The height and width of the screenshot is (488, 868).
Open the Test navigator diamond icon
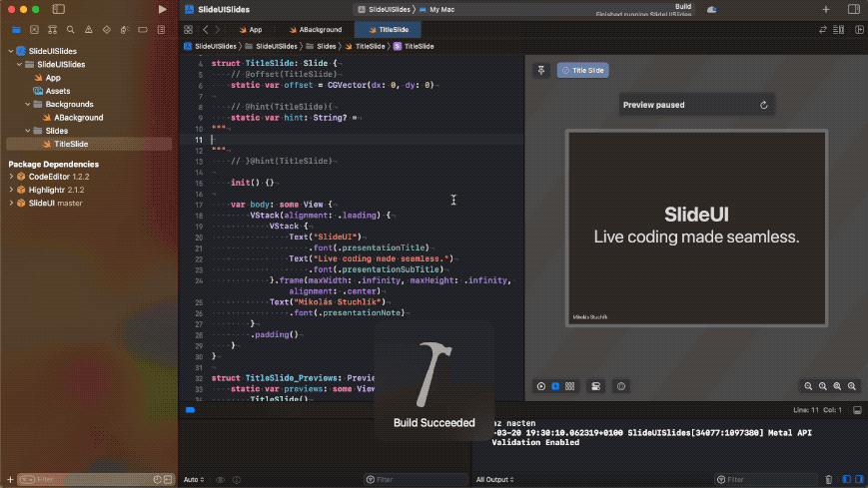(106, 30)
